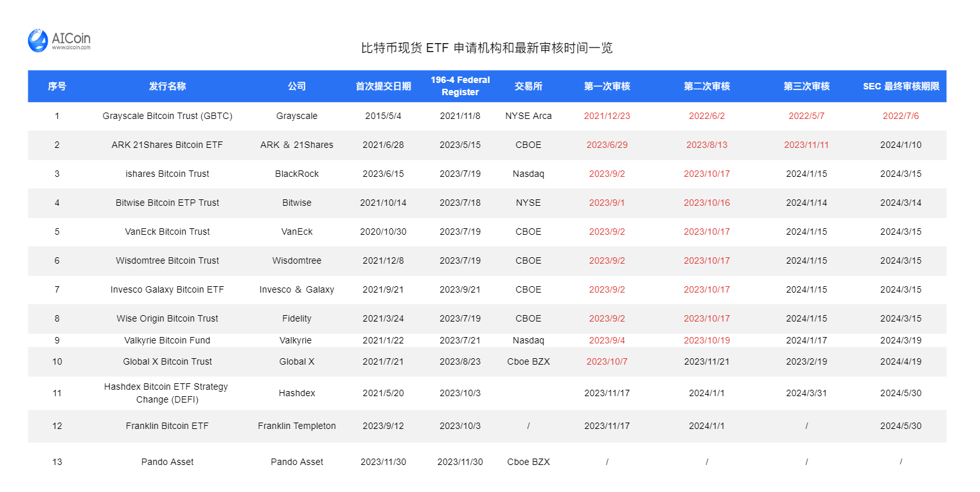Screen dimensions: 980x492
Task: Click the 2021/12/8 first submission date
Action: tap(383, 260)
